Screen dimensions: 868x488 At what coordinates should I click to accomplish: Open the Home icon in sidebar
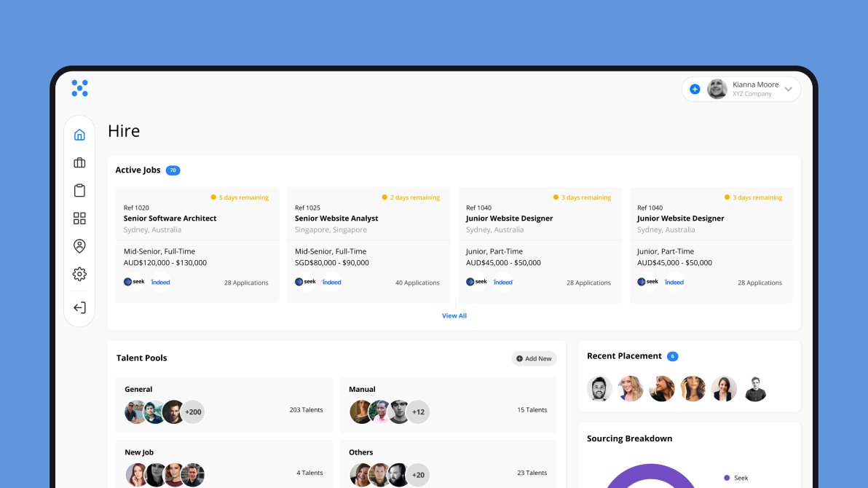coord(79,135)
